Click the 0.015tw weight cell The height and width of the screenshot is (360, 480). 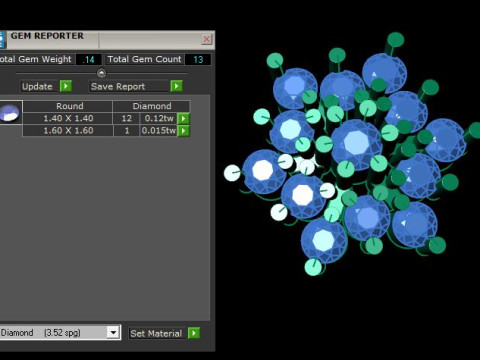tap(159, 131)
